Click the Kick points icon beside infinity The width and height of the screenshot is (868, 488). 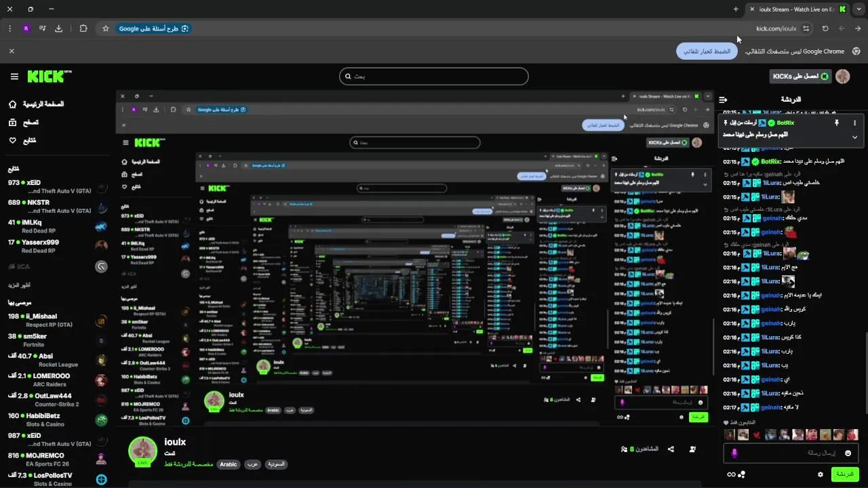[x=742, y=474]
